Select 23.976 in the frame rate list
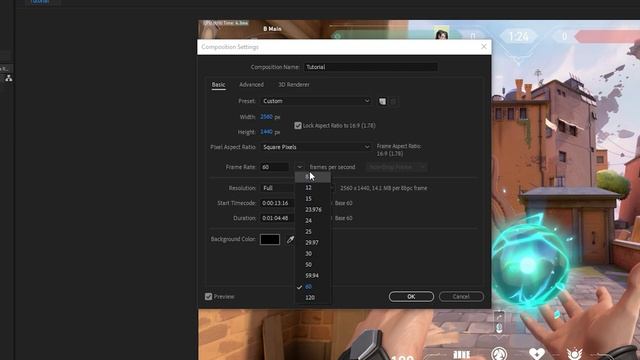This screenshot has height=360, width=640. pyautogui.click(x=313, y=210)
